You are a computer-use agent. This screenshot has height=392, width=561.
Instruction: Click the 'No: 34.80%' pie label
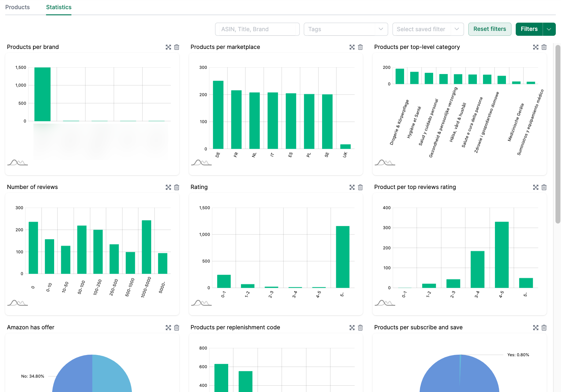click(x=33, y=376)
